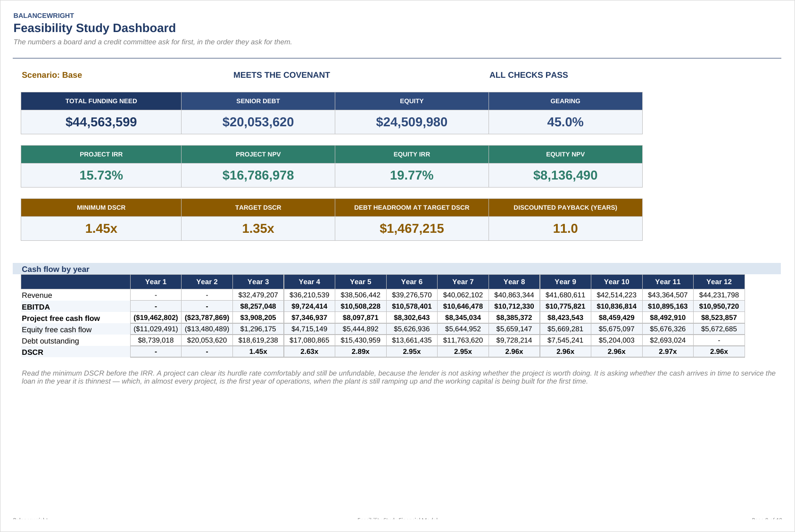Click the Project IRR value 15.73%
The image size is (795, 532).
click(101, 175)
